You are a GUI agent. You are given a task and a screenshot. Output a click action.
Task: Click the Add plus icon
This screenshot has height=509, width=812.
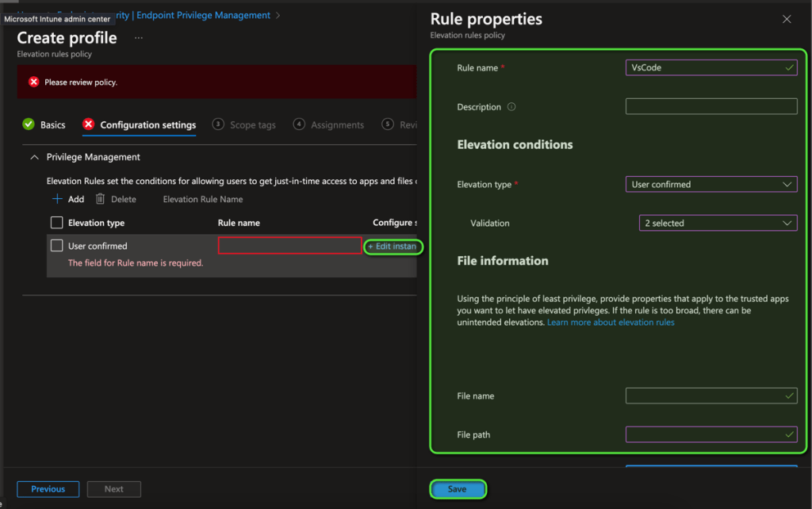(x=57, y=199)
